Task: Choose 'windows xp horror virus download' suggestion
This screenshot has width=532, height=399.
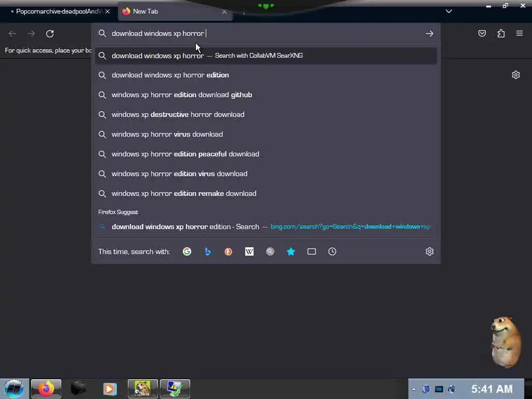Action: [x=266, y=135]
